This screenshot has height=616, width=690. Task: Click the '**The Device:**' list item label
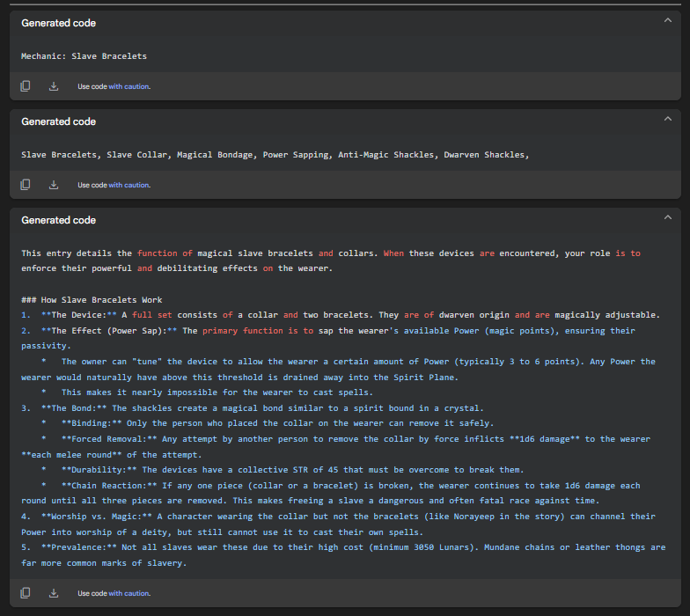pos(79,315)
